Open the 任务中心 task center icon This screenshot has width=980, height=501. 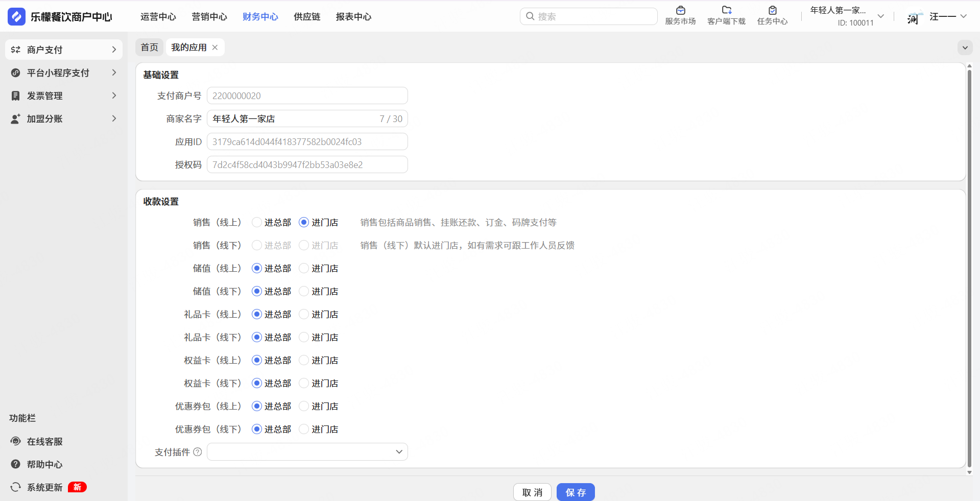click(x=772, y=11)
